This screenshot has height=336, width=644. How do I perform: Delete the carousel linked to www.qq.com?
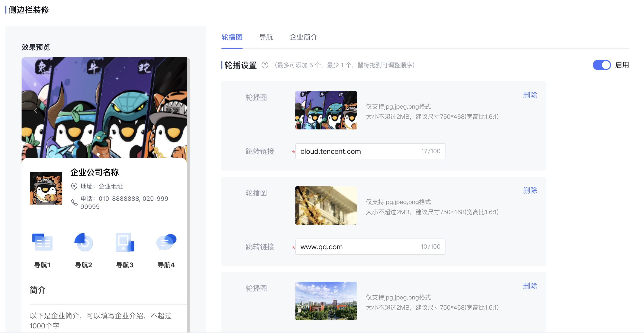pyautogui.click(x=530, y=191)
